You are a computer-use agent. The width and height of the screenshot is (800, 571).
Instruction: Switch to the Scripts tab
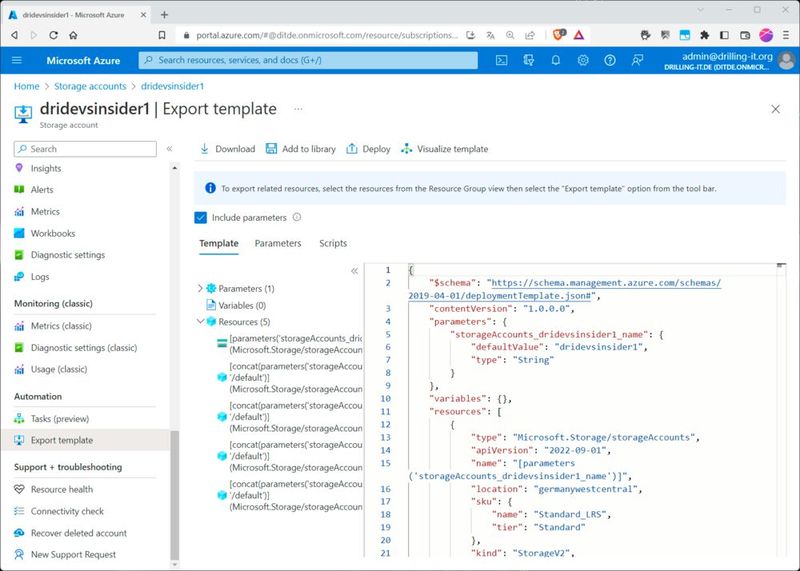click(333, 243)
